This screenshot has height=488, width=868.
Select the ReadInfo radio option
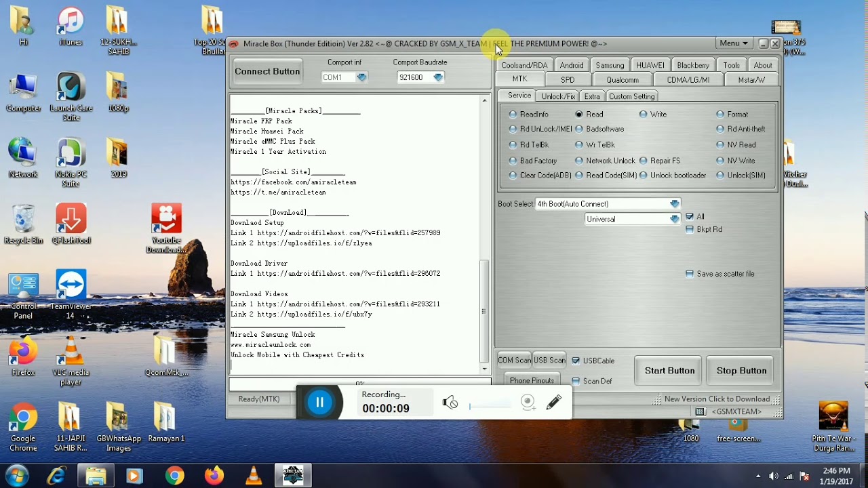pyautogui.click(x=530, y=114)
